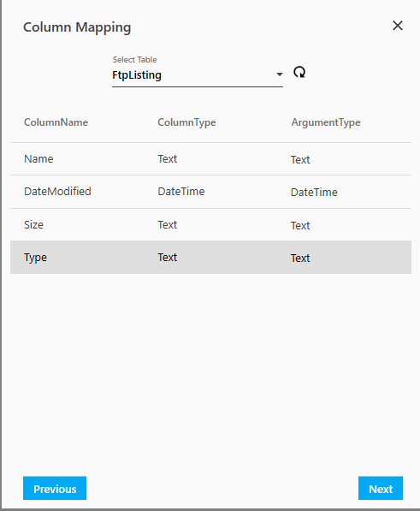Click the ArgumentType header

[x=326, y=122]
